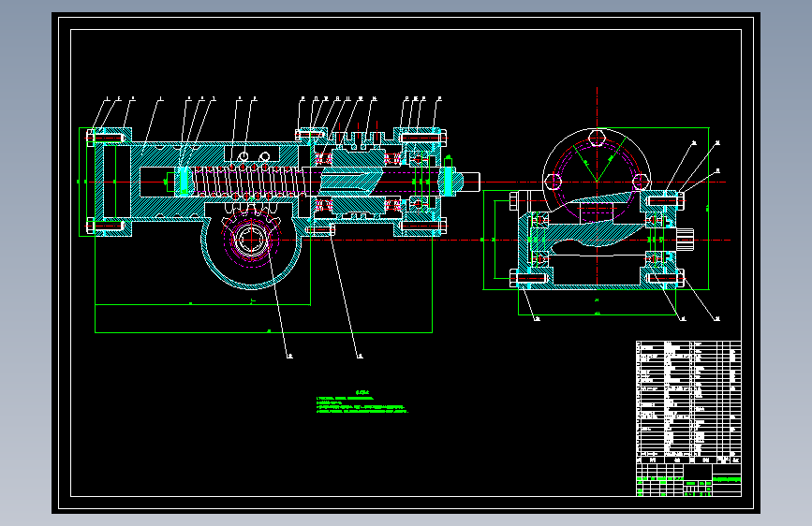
Task: Click the rightmost bolt hole on circular flange
Action: click(x=641, y=181)
